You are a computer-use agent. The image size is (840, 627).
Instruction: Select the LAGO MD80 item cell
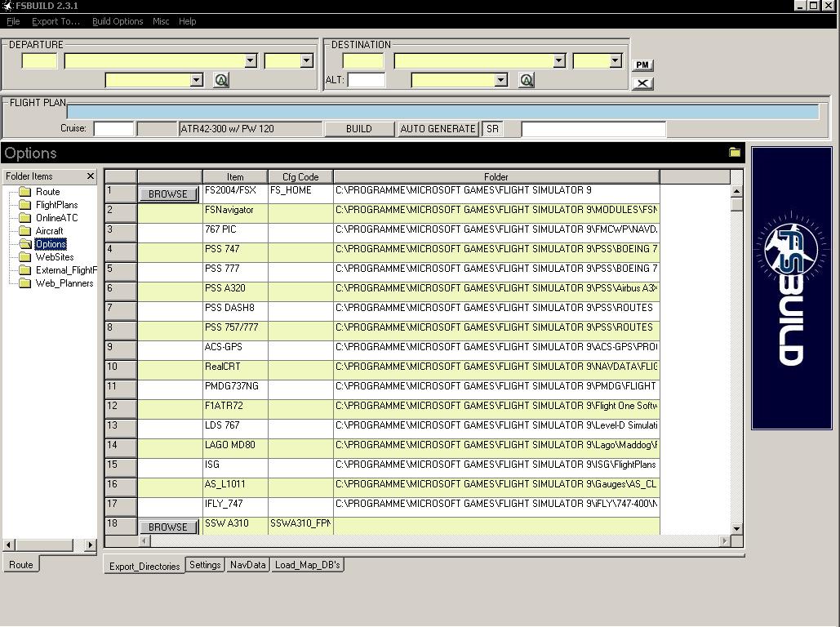(x=235, y=448)
